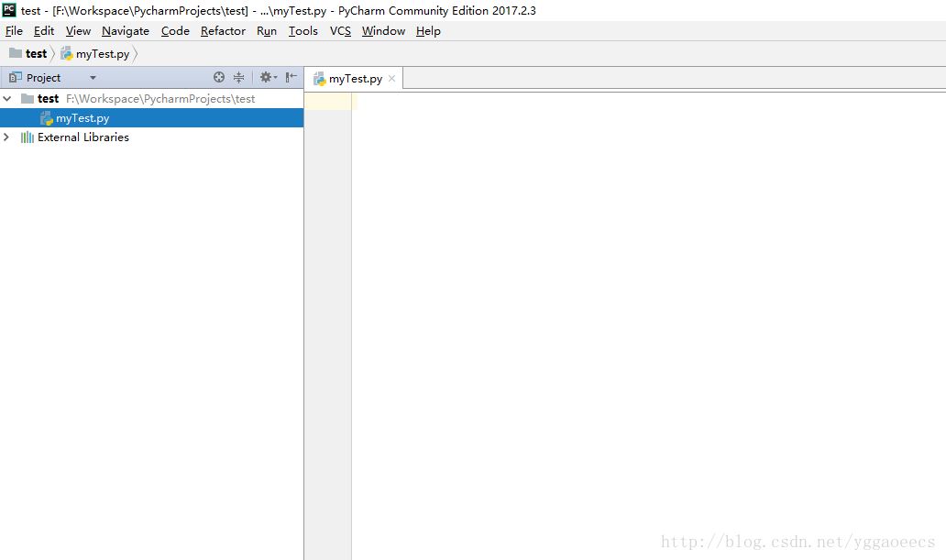Collapse the test project root node
This screenshot has width=946, height=560.
[7, 98]
